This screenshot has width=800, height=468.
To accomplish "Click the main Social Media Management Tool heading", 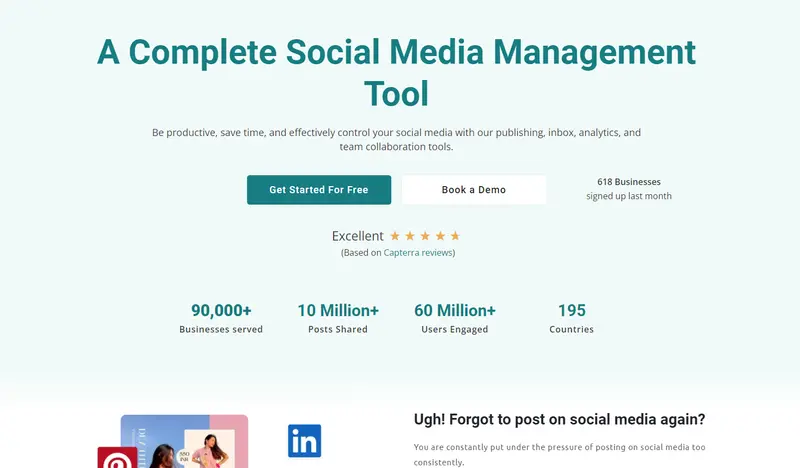I will pyautogui.click(x=397, y=72).
